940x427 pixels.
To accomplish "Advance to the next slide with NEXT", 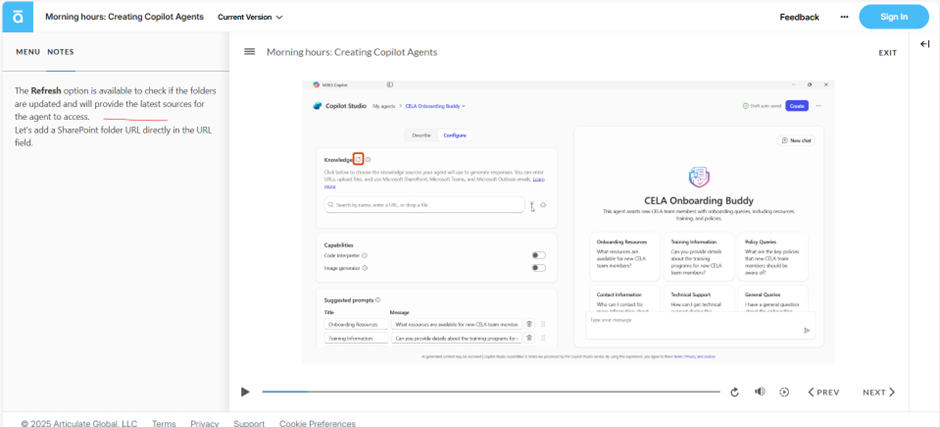I will coord(879,392).
